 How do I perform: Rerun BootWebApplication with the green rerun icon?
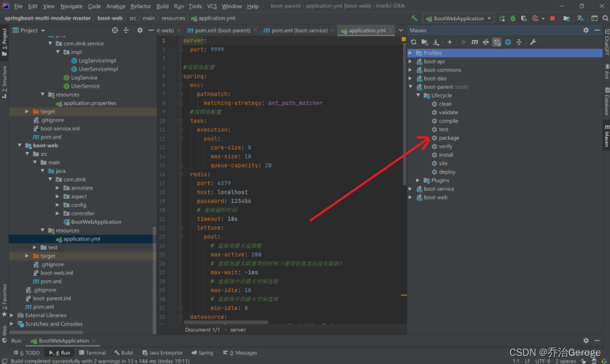click(x=502, y=19)
